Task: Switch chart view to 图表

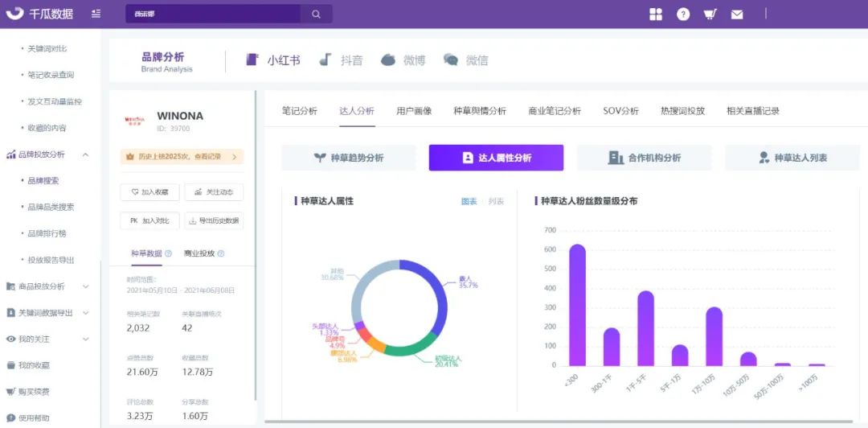Action: pos(469,201)
